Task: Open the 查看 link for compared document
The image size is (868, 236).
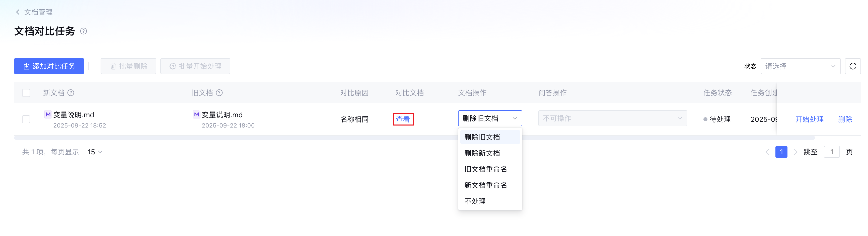Action: click(x=403, y=119)
